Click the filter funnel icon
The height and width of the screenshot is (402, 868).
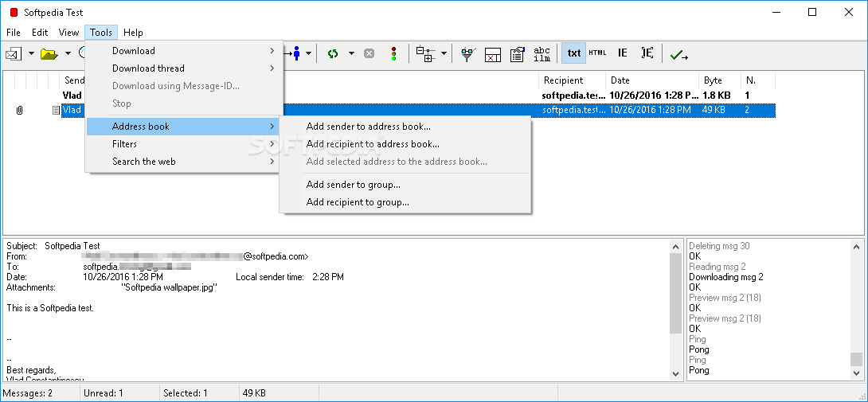tap(468, 53)
